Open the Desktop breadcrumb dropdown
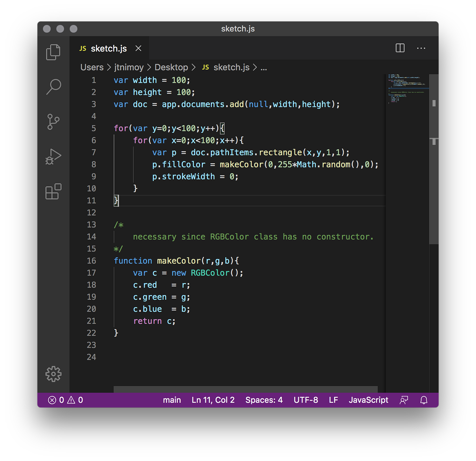This screenshot has width=476, height=461. (171, 67)
